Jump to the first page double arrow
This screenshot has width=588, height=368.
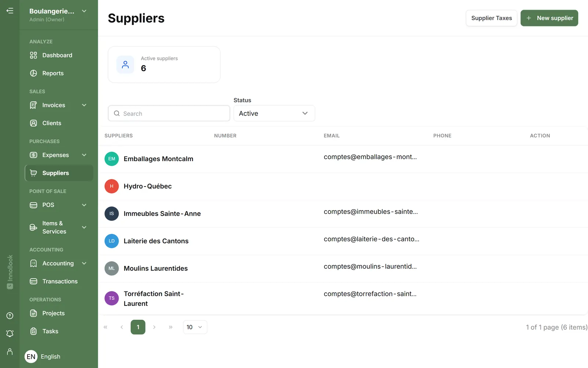[105, 327]
